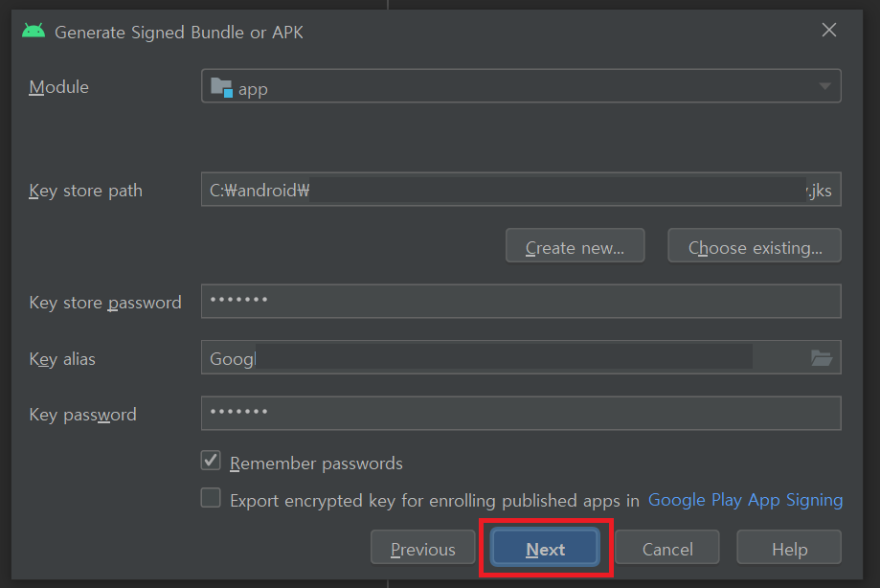The width and height of the screenshot is (880, 588).
Task: Click into the Key store path field
Action: pos(517,190)
